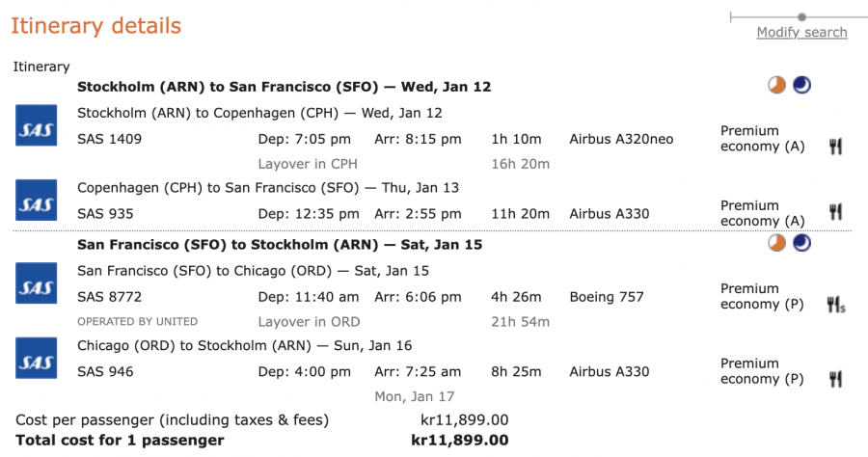
Task: Select the Stockholm to San Francisco outbound header
Action: click(x=284, y=87)
